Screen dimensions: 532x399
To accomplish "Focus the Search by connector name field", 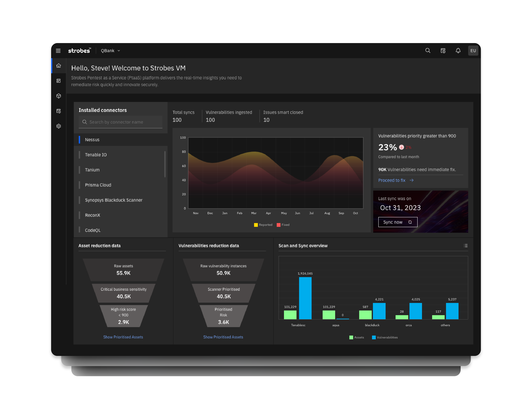I will tap(120, 122).
